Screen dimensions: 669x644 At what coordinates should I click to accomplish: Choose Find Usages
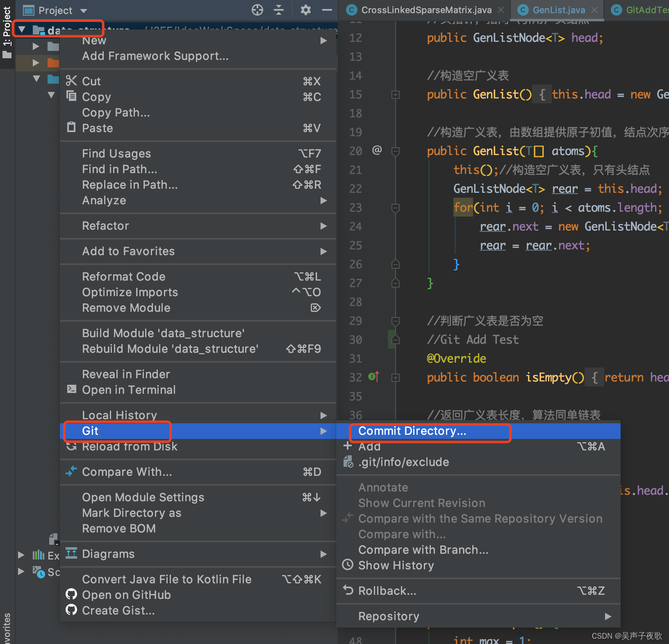click(198, 153)
